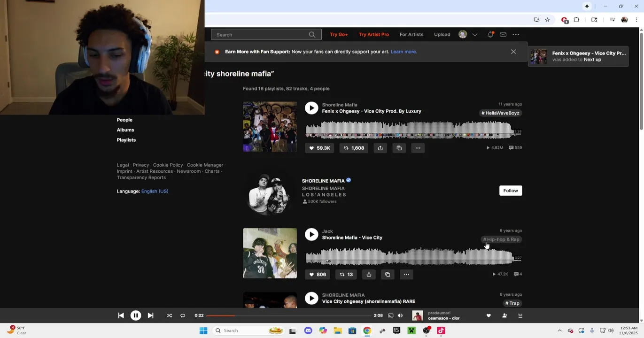
Task: Open notifications bell
Action: [490, 34]
